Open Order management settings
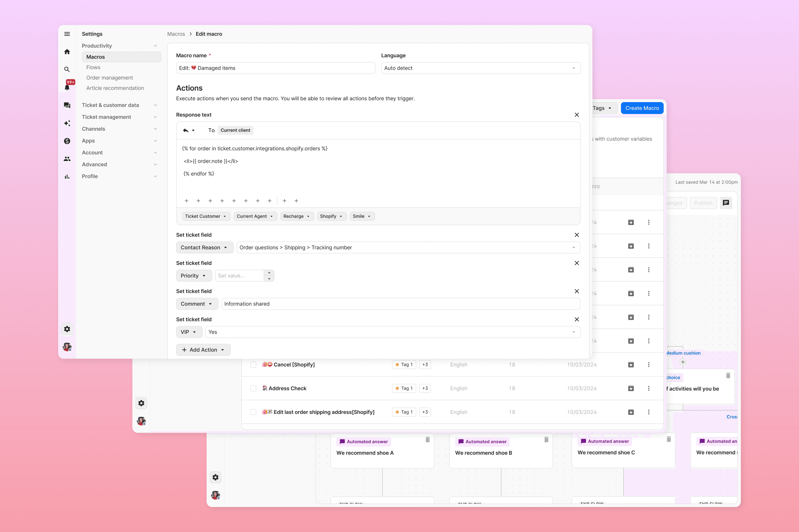The image size is (799, 532). [x=110, y=78]
